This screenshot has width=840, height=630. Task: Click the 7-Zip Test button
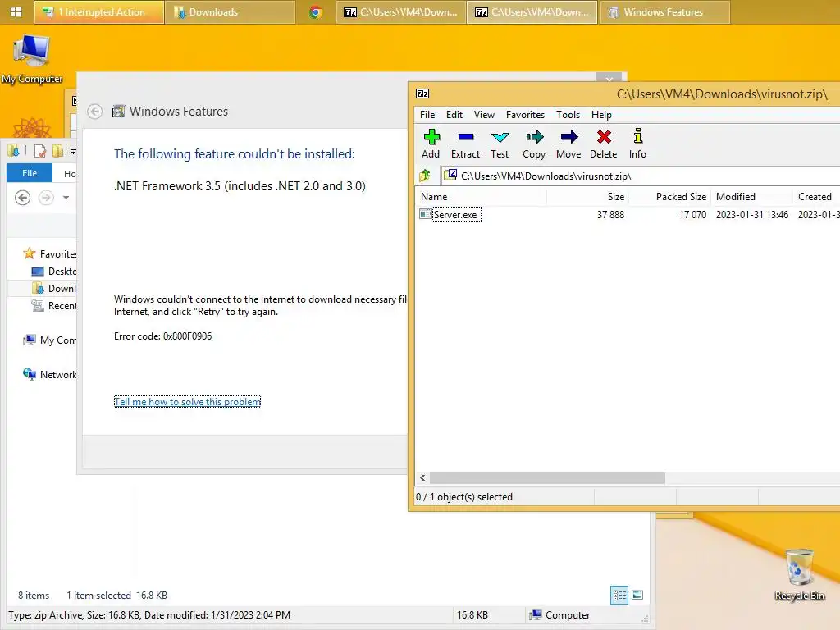500,144
